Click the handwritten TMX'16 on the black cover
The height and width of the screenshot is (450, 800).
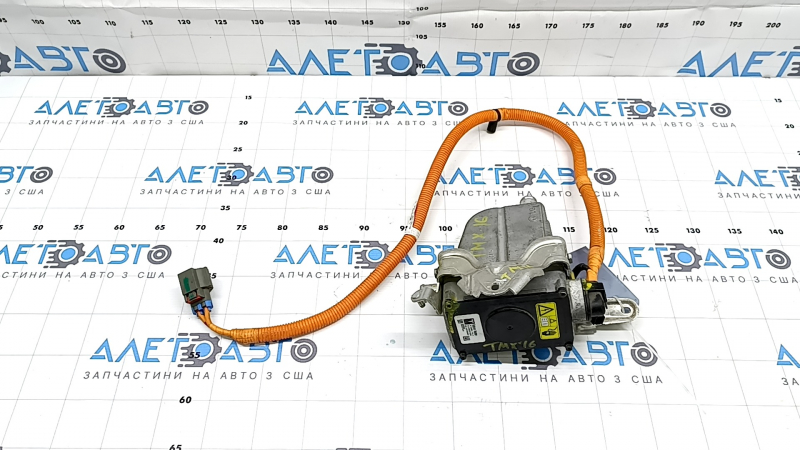click(509, 345)
